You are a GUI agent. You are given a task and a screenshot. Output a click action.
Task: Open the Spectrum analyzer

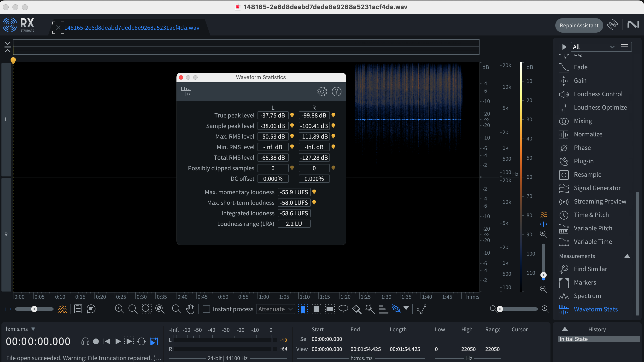(x=587, y=296)
